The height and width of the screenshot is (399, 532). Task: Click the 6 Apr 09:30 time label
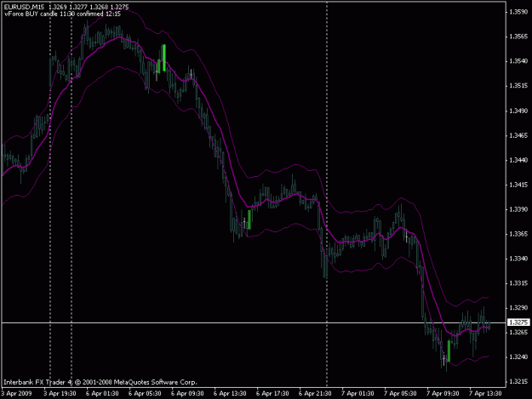tap(187, 394)
